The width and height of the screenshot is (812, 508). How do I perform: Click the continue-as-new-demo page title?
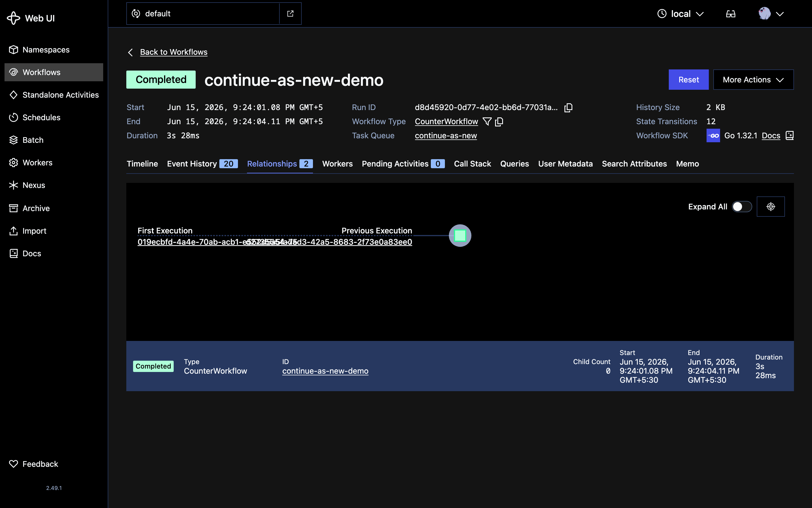(x=294, y=80)
